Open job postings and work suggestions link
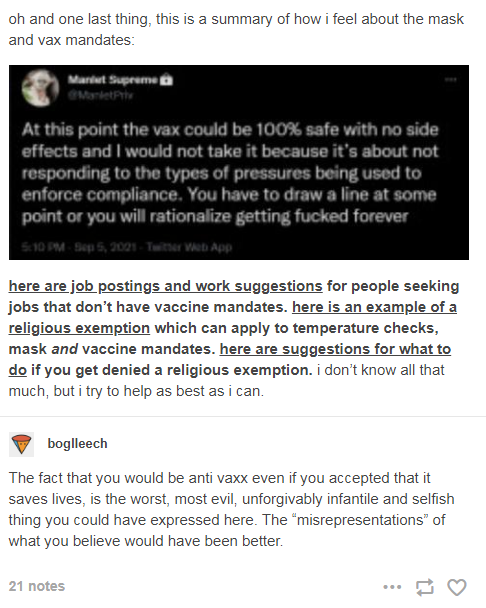This screenshot has width=486, height=608. [x=166, y=286]
